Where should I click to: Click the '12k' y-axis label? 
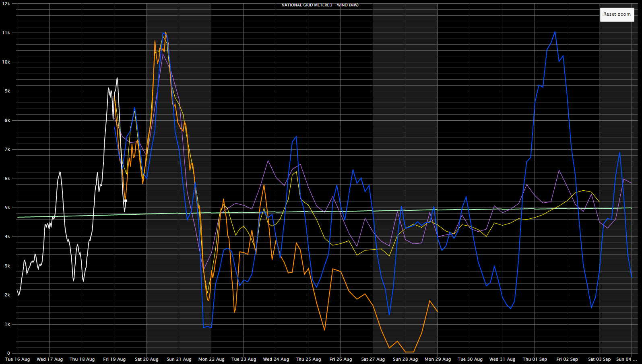click(6, 4)
